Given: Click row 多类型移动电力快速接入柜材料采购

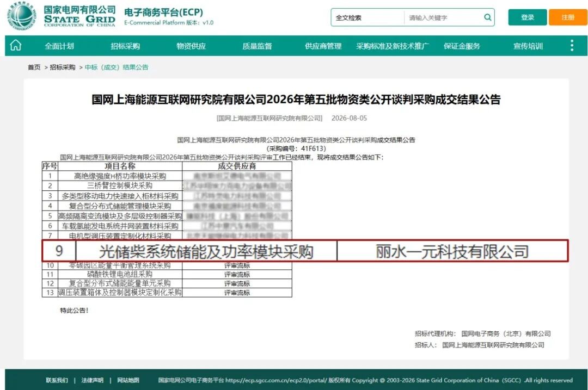Looking at the screenshot, I should (x=167, y=196).
